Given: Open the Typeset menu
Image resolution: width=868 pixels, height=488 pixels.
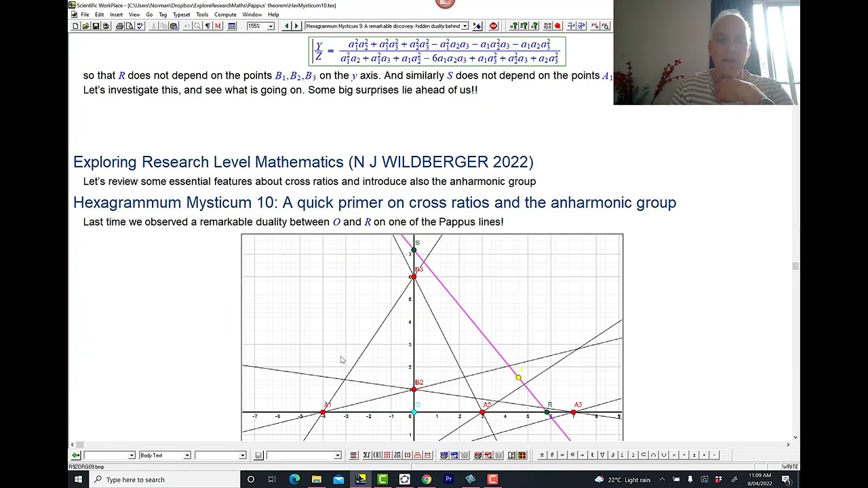Looking at the screenshot, I should point(181,15).
